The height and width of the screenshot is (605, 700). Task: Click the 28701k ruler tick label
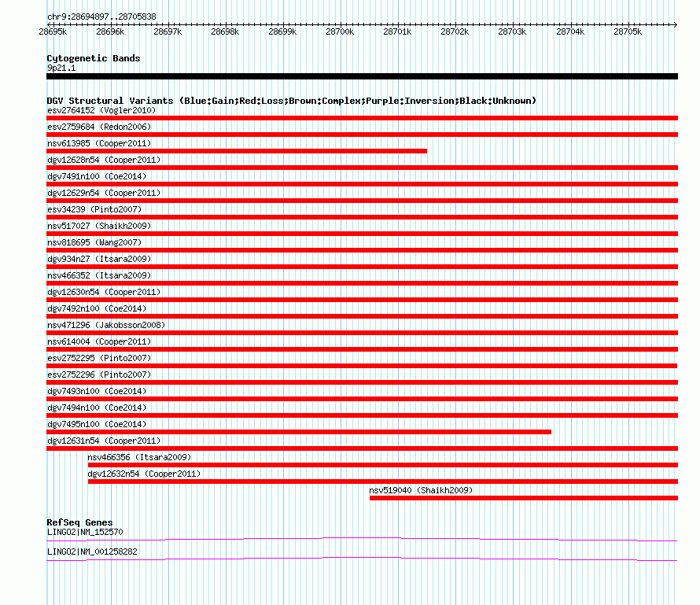(x=397, y=31)
